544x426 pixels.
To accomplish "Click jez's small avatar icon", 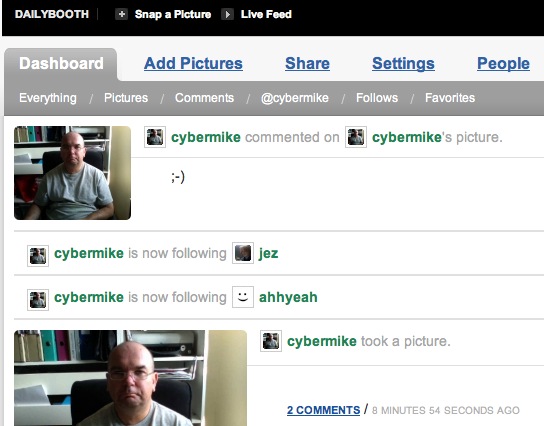I will 243,253.
